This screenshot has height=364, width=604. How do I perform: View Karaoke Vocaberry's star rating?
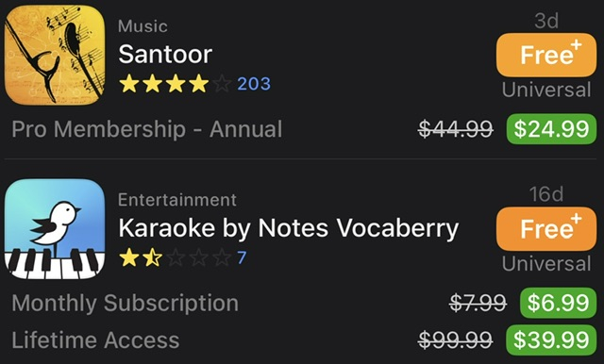click(175, 257)
